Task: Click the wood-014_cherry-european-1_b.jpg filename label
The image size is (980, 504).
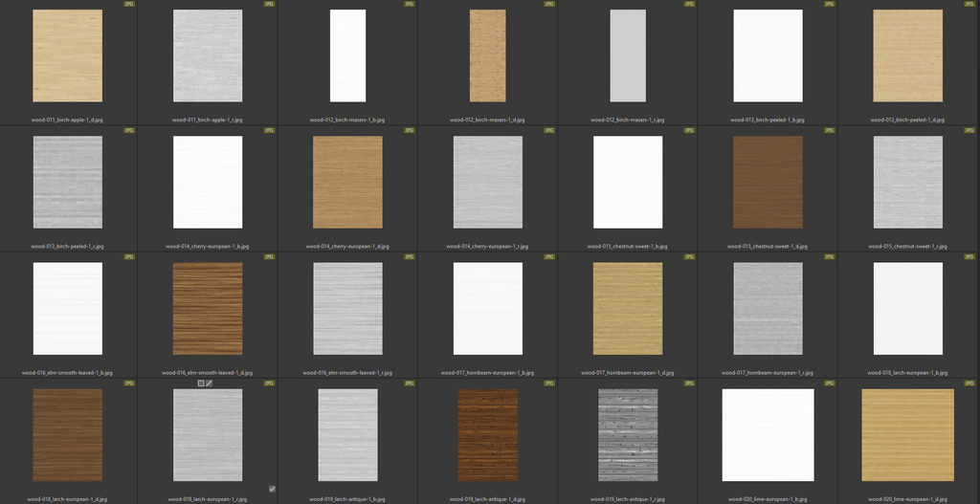Action: pyautogui.click(x=208, y=246)
